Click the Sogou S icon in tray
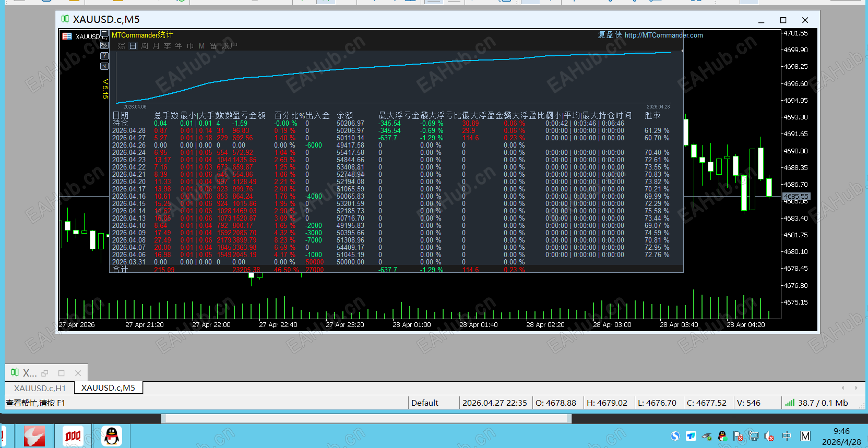 (x=675, y=436)
